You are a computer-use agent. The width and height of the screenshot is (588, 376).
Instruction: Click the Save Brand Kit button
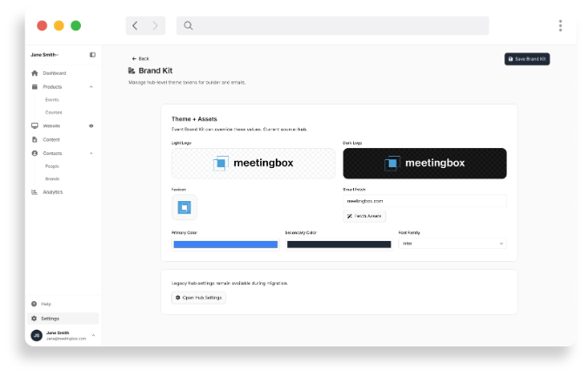click(527, 59)
